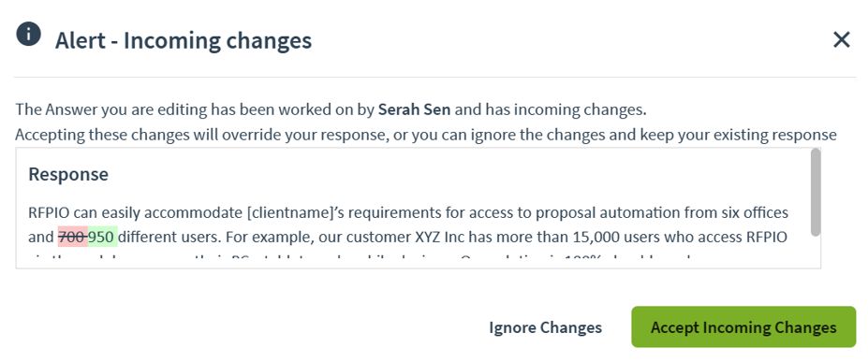This screenshot has width=868, height=362.
Task: Click the info icon beside Alert title
Action: [x=28, y=35]
